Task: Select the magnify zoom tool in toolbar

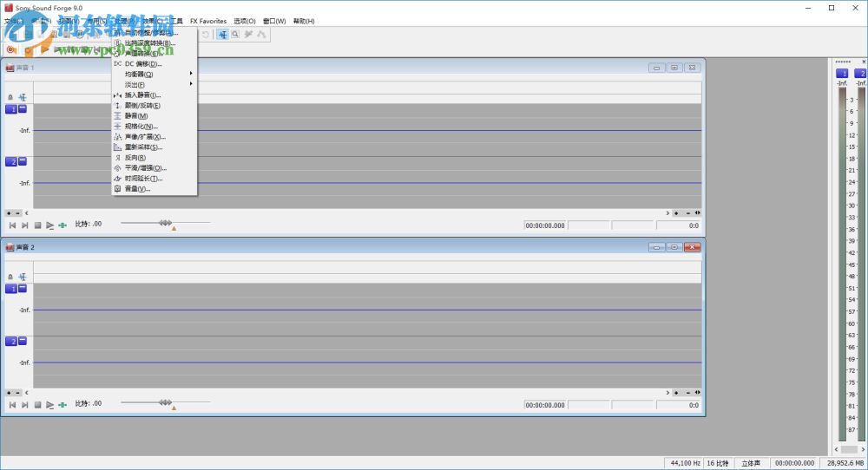Action: pos(235,35)
